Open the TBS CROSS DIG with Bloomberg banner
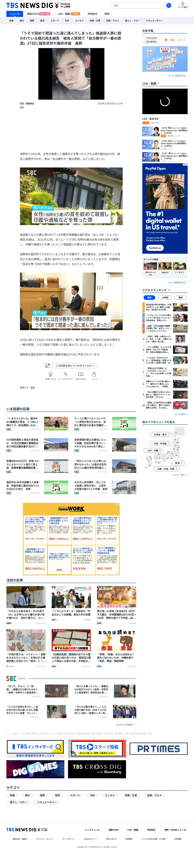Viewport: 194px width, 868px height. 97,769
